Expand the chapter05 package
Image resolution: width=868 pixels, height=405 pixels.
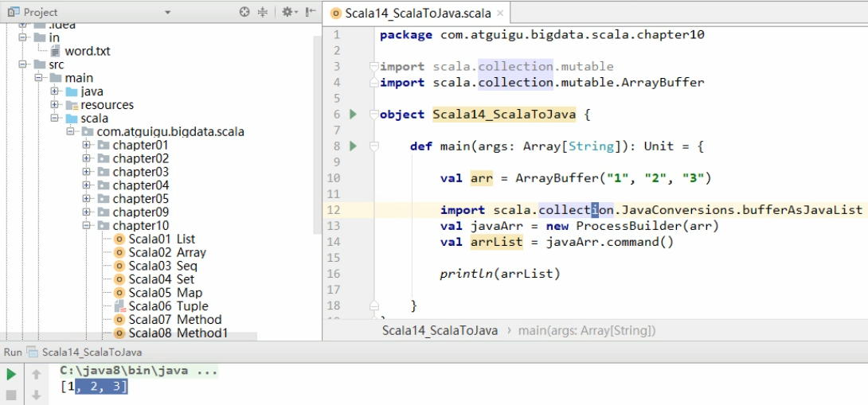point(86,199)
